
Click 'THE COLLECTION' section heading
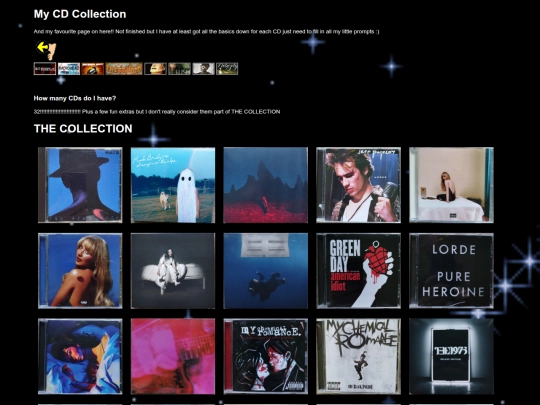[x=83, y=128]
